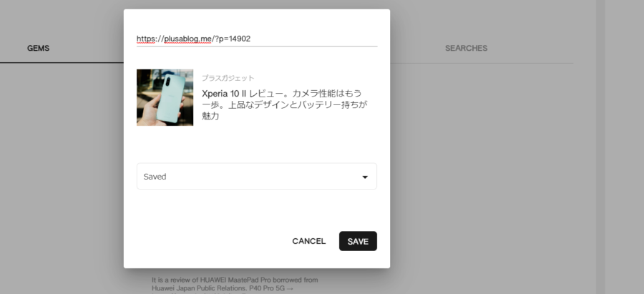Click the underlined 'plusablog.me' in the URL
The height and width of the screenshot is (294, 644).
[187, 39]
